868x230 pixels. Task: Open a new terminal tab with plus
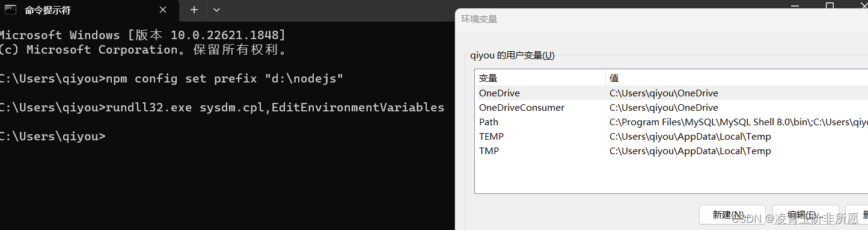194,10
